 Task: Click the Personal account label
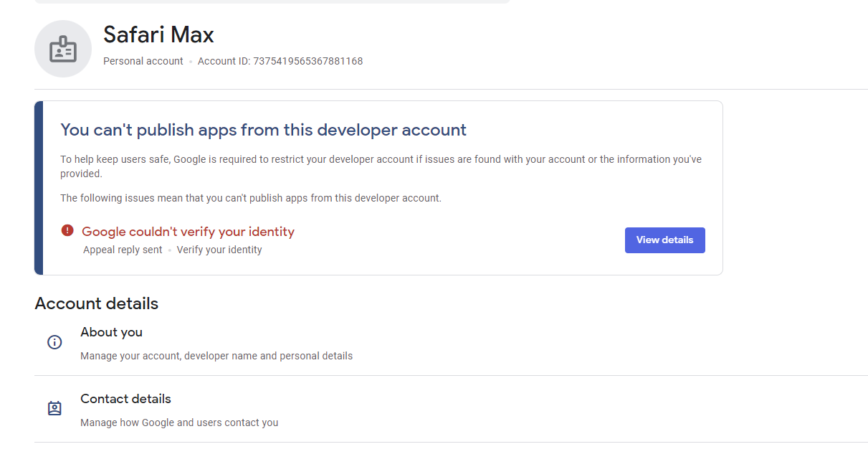click(143, 61)
